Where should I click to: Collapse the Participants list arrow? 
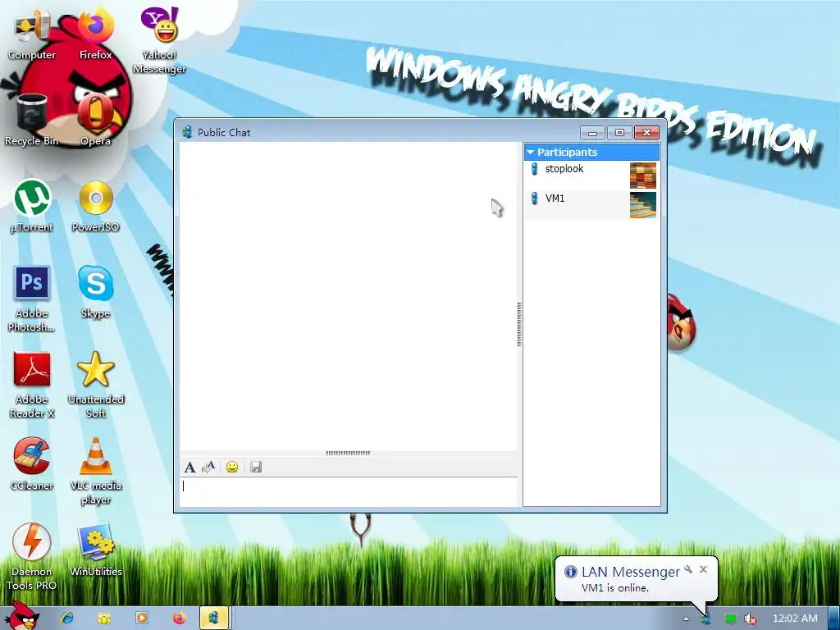point(531,152)
